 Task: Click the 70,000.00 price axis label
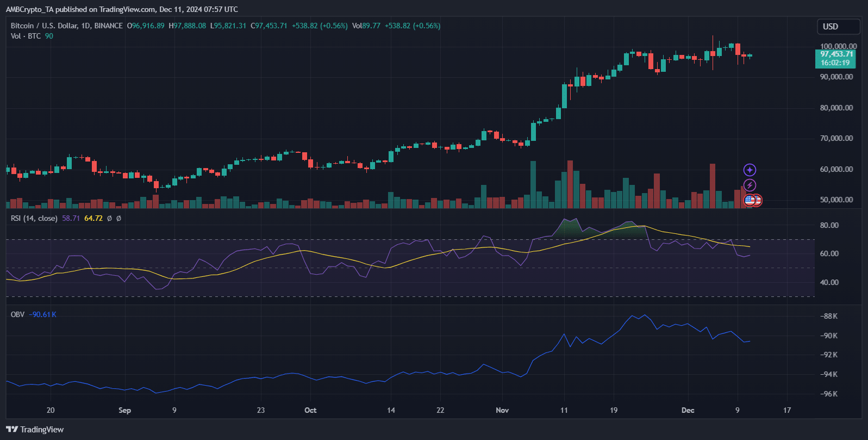(x=836, y=139)
